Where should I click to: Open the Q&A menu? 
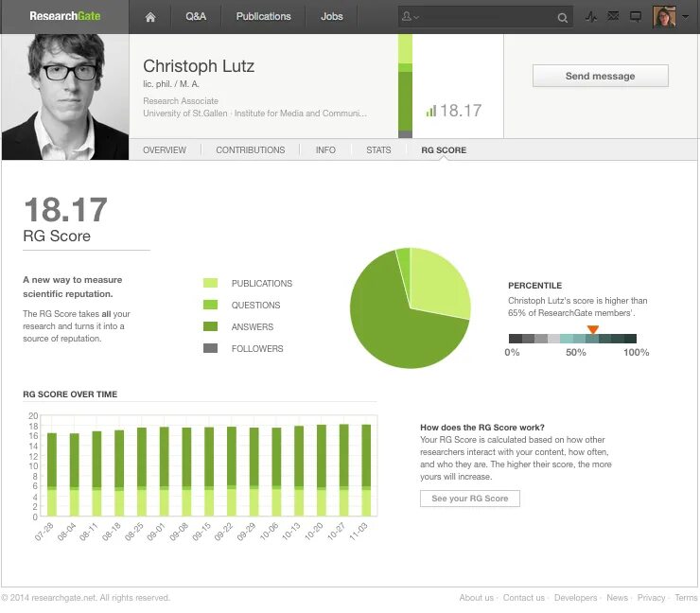click(x=196, y=16)
